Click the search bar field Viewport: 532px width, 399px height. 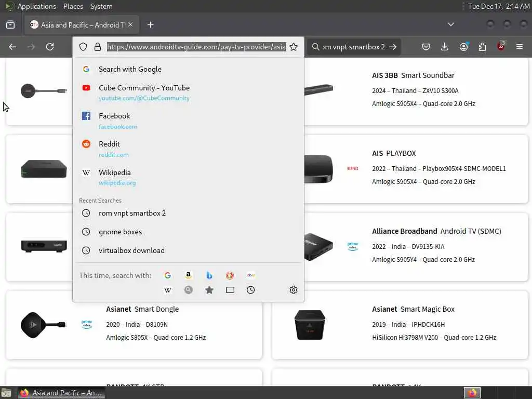coord(353,47)
